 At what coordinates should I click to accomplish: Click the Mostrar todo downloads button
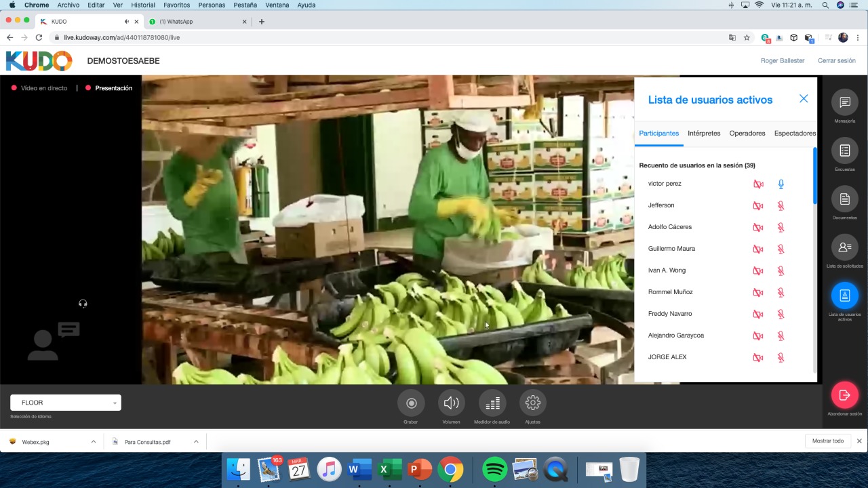828,441
